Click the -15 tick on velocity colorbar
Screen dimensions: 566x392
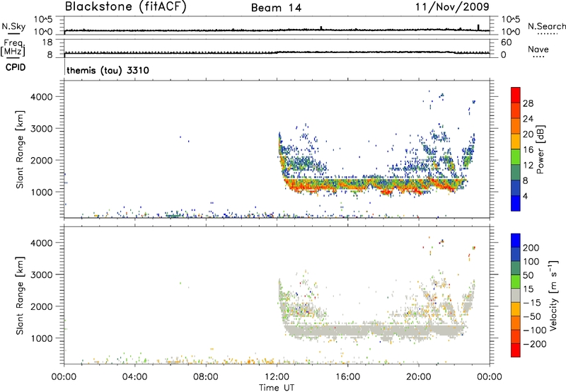point(532,303)
